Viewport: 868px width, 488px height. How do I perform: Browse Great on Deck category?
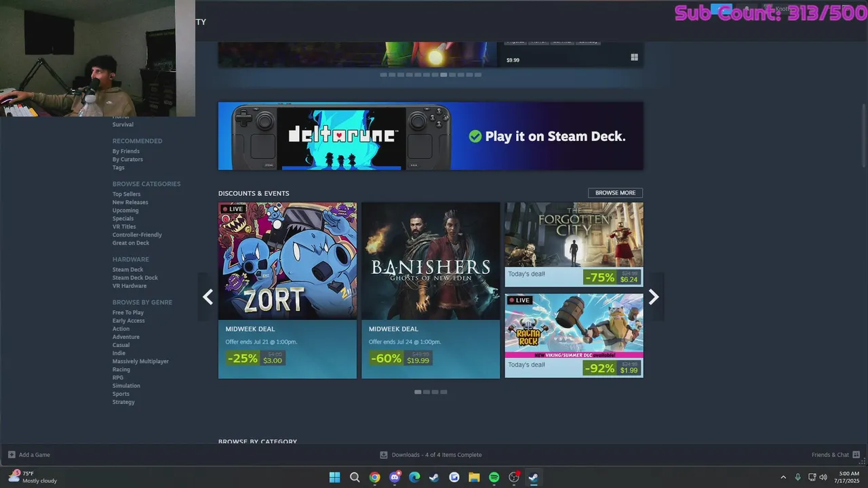click(131, 243)
